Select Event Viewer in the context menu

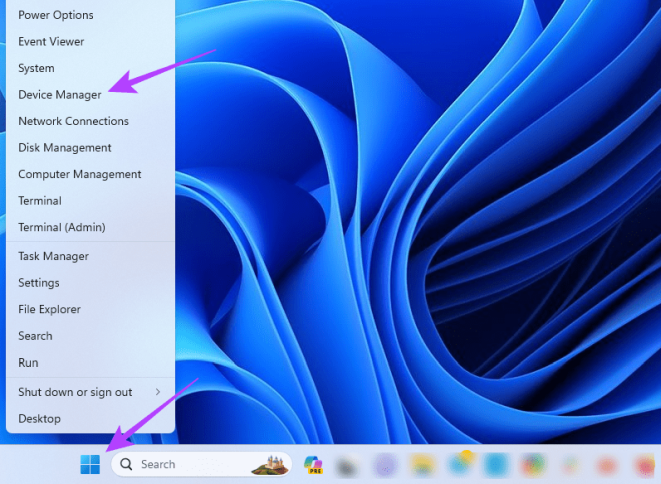(51, 42)
